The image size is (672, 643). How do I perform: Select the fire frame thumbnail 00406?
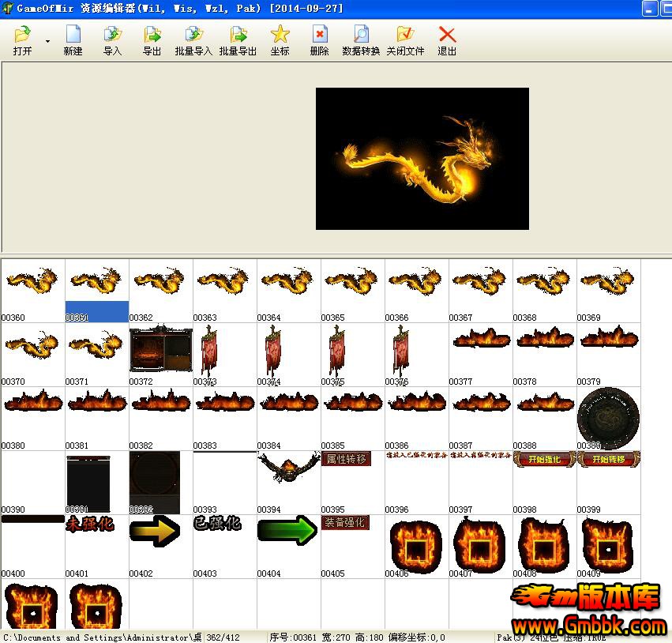coord(416,545)
